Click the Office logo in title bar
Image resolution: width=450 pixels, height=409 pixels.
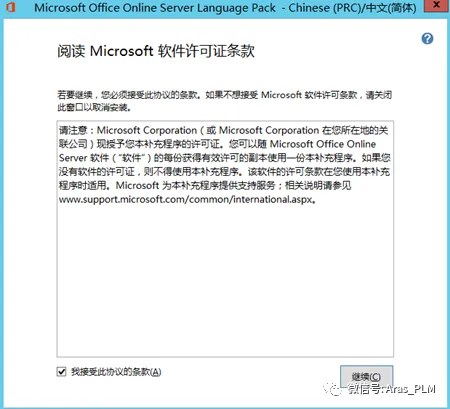pos(11,7)
